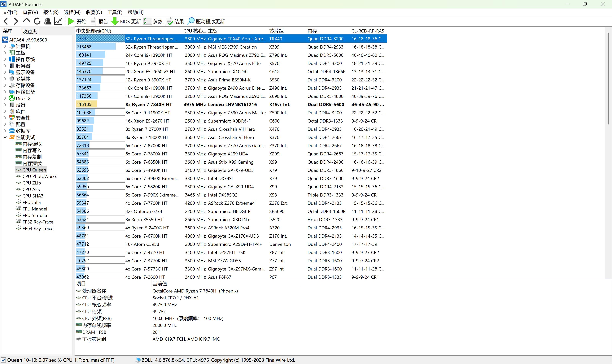Click the yellow 115185 result bar

pyautogui.click(x=87, y=104)
